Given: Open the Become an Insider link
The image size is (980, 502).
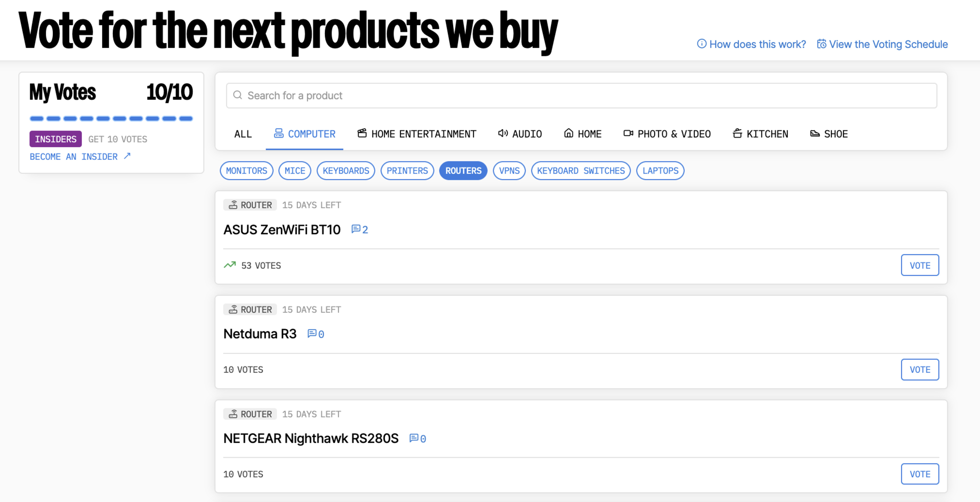Looking at the screenshot, I should (74, 157).
